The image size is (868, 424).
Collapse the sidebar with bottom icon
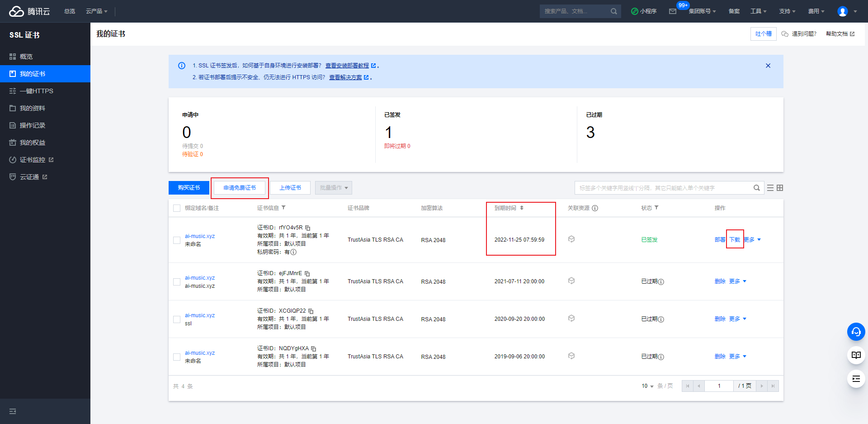[13, 411]
